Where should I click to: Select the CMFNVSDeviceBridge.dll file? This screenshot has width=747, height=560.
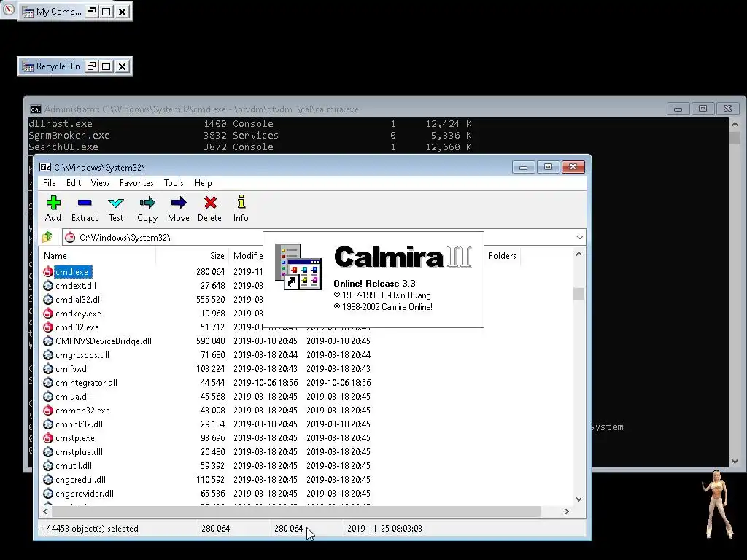click(104, 341)
